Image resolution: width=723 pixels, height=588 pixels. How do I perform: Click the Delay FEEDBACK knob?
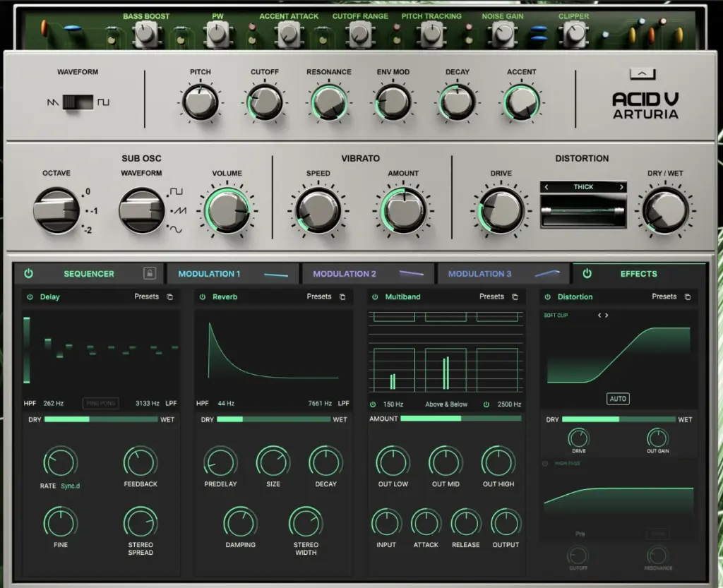(141, 462)
